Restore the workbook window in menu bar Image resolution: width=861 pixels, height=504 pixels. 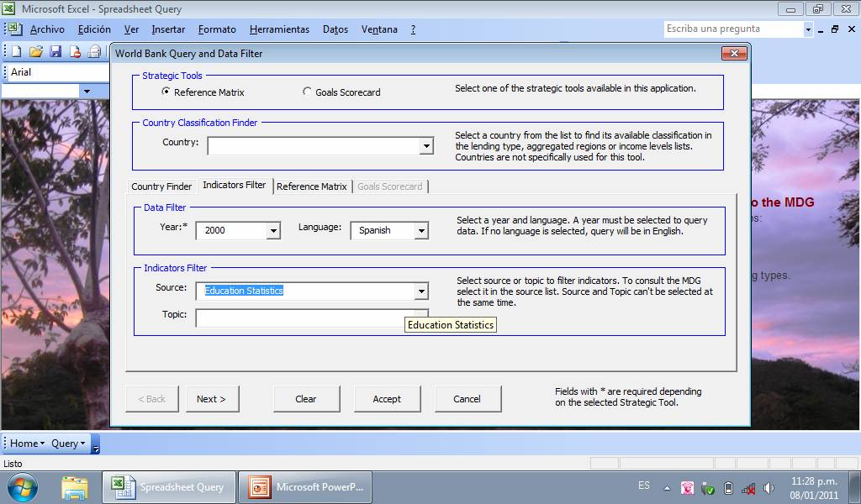pyautogui.click(x=835, y=29)
